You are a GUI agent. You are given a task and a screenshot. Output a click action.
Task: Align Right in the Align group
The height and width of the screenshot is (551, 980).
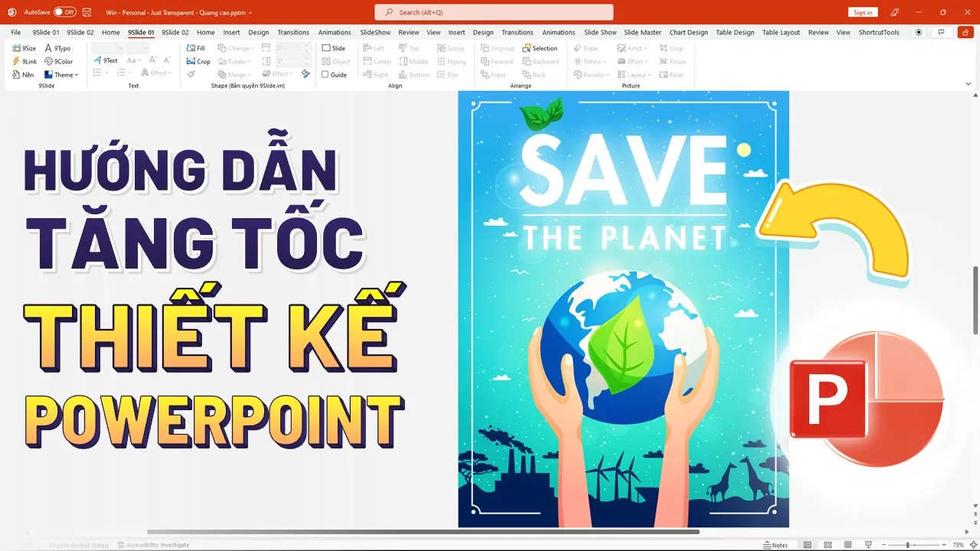(x=376, y=75)
